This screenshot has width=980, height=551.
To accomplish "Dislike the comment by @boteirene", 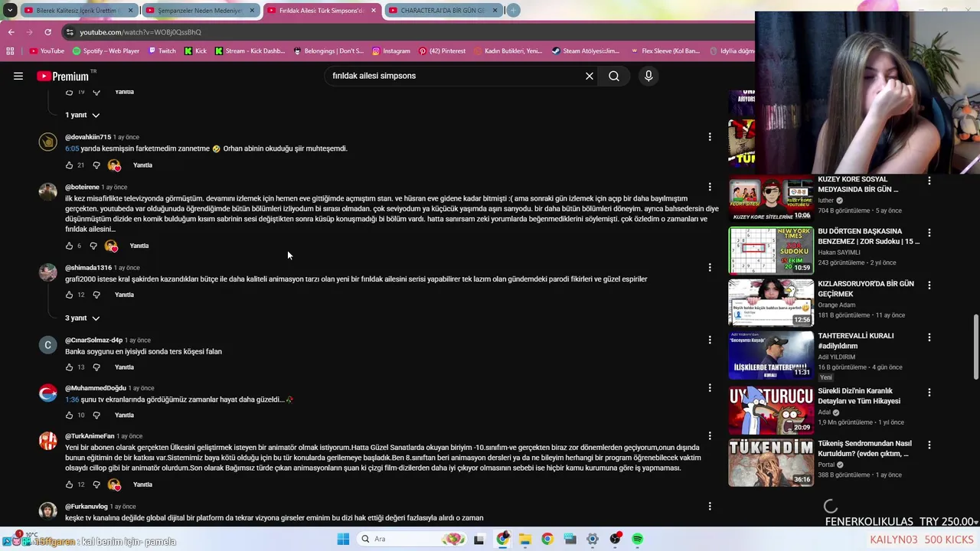I will point(93,246).
